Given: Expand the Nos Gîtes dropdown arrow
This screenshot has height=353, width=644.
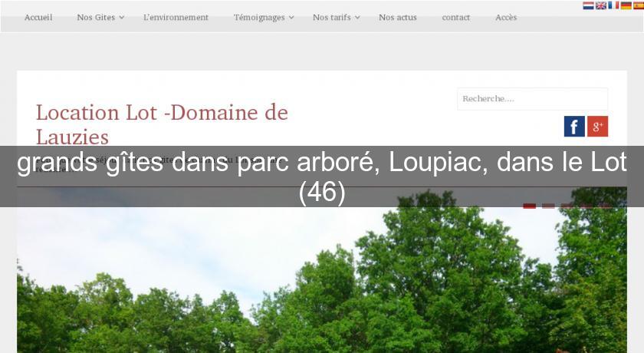Looking at the screenshot, I should tap(122, 18).
